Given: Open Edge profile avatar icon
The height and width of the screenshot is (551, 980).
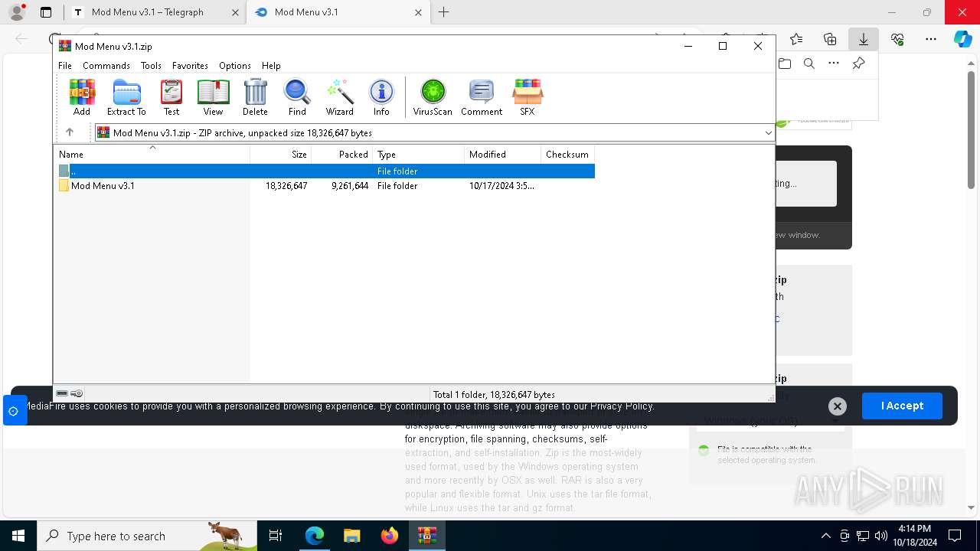Looking at the screenshot, I should tap(17, 12).
